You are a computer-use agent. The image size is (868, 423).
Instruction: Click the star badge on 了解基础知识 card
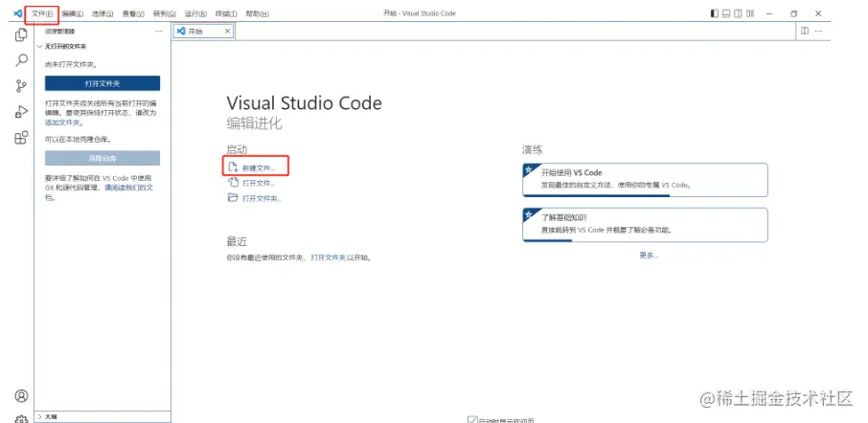coord(529,214)
